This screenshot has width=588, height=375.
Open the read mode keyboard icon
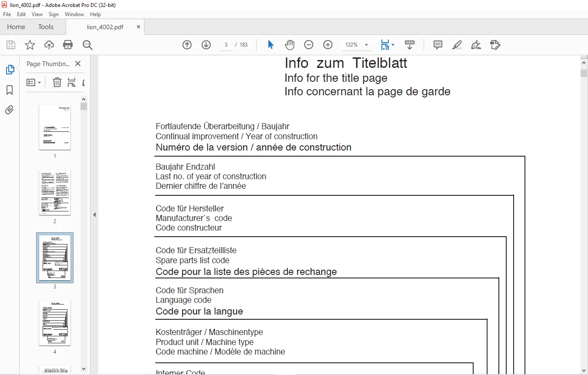(x=409, y=45)
